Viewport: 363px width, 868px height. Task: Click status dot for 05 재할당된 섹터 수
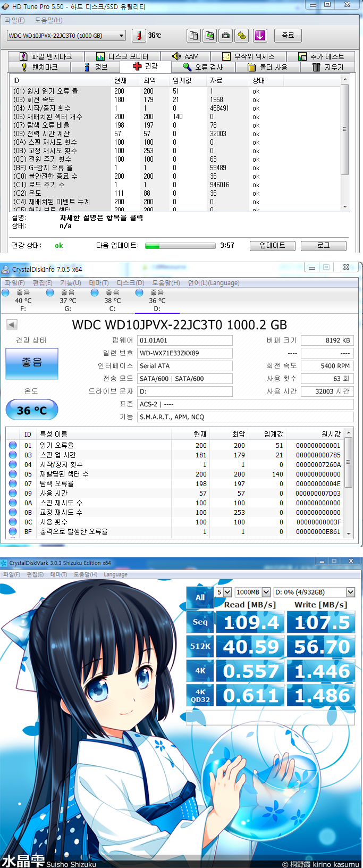pyautogui.click(x=13, y=474)
